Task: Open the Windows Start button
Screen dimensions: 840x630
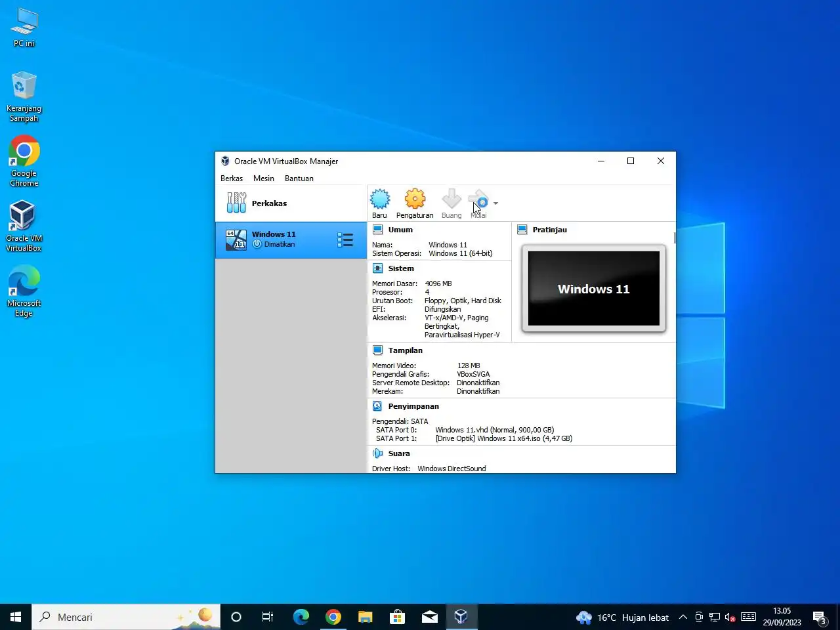Action: coord(16,617)
